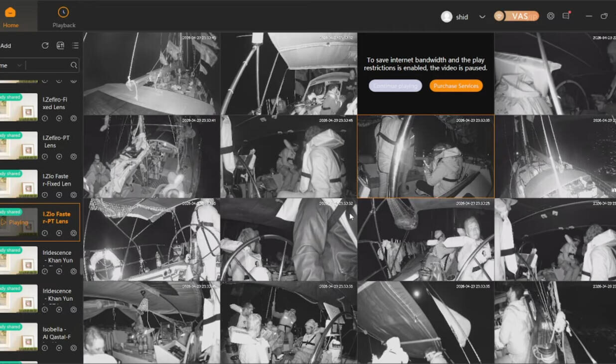Select Iridescence - Khan Yun camera thumbnail

coord(19,260)
